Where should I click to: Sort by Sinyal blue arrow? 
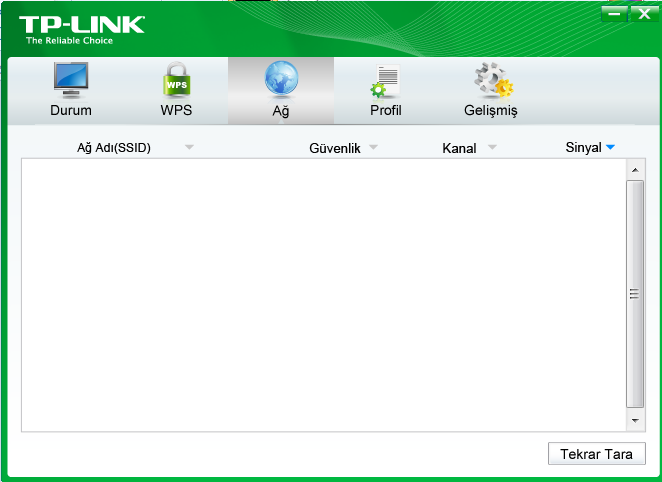[610, 147]
